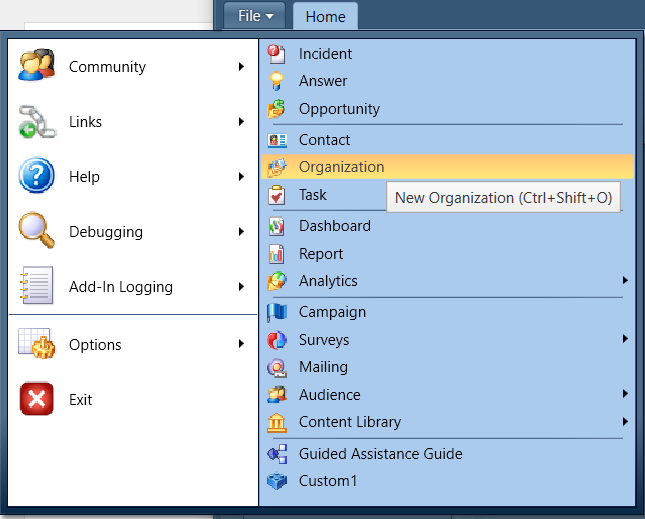Expand the Audience submenu arrow
645x519 pixels.
[625, 394]
